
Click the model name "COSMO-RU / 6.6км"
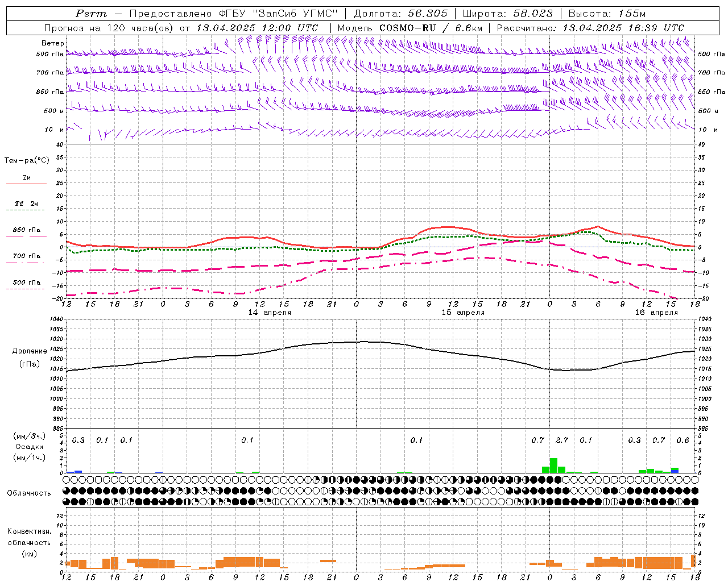click(x=431, y=28)
